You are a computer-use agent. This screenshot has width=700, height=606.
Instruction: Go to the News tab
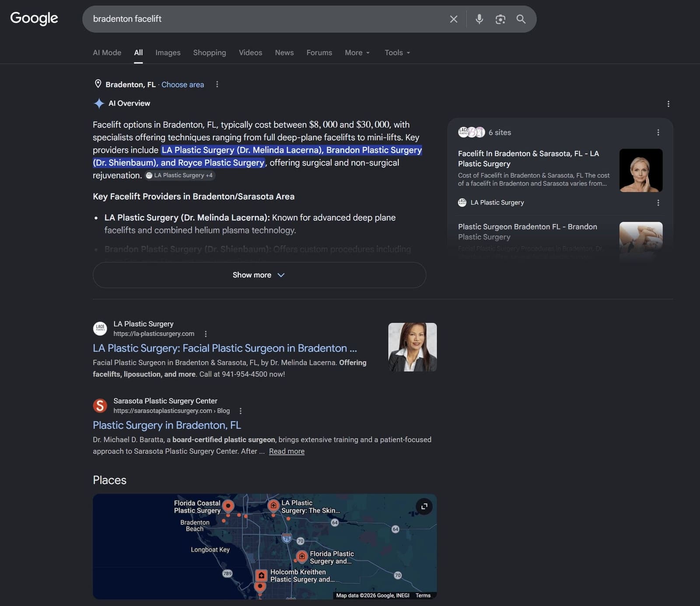pos(284,53)
